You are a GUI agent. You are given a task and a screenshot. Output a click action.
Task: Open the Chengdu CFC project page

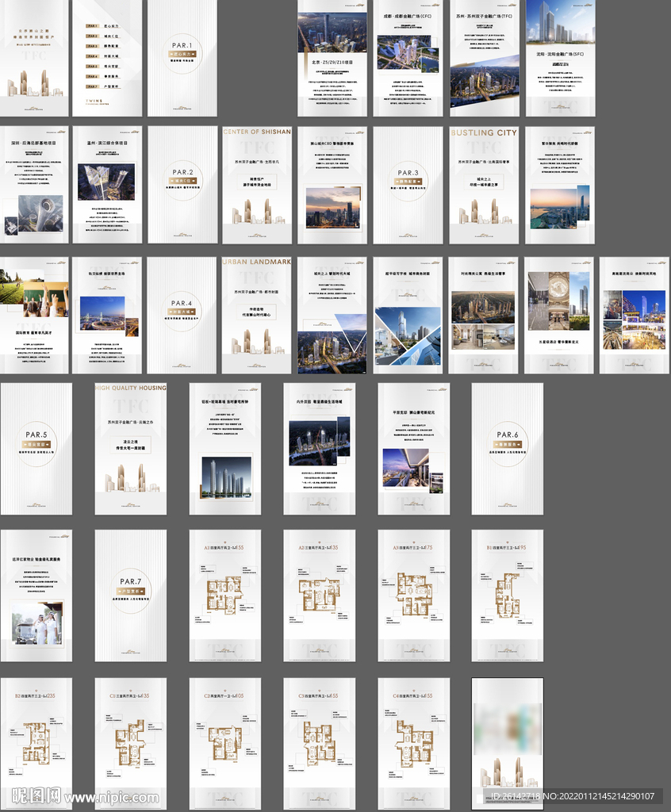point(408,58)
